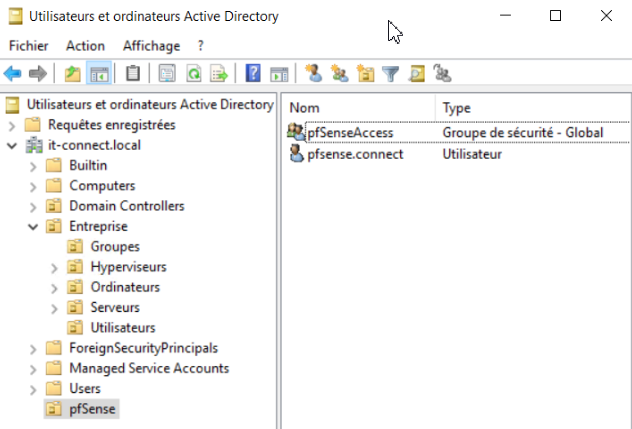The image size is (632, 429).
Task: Select the Entreprise OU label
Action: 98,226
